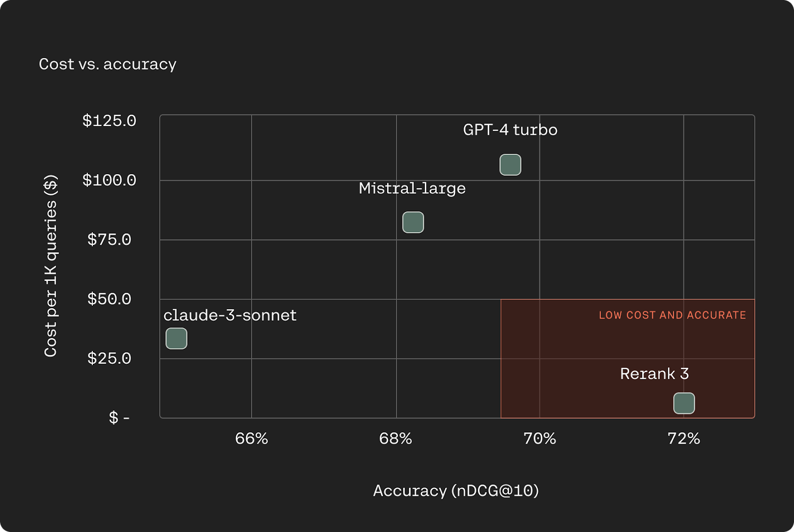Image resolution: width=794 pixels, height=532 pixels.
Task: Click the $125.0 y-axis tick label
Action: tap(109, 121)
